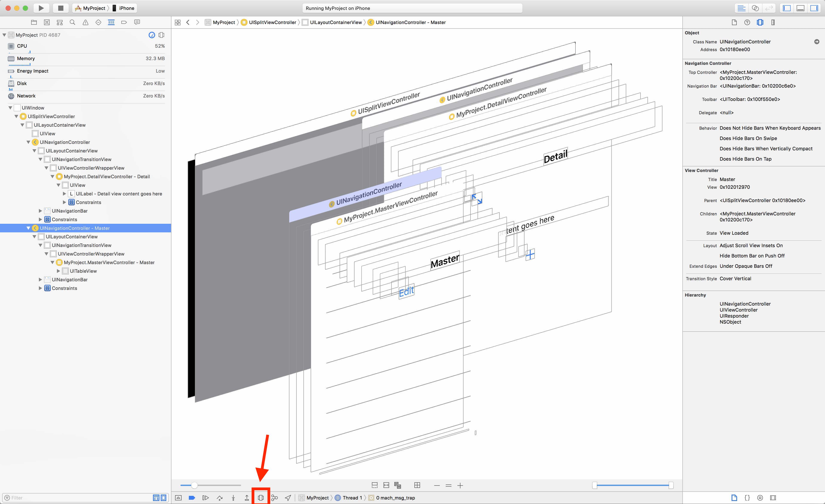Expand the UITableView row

click(59, 271)
